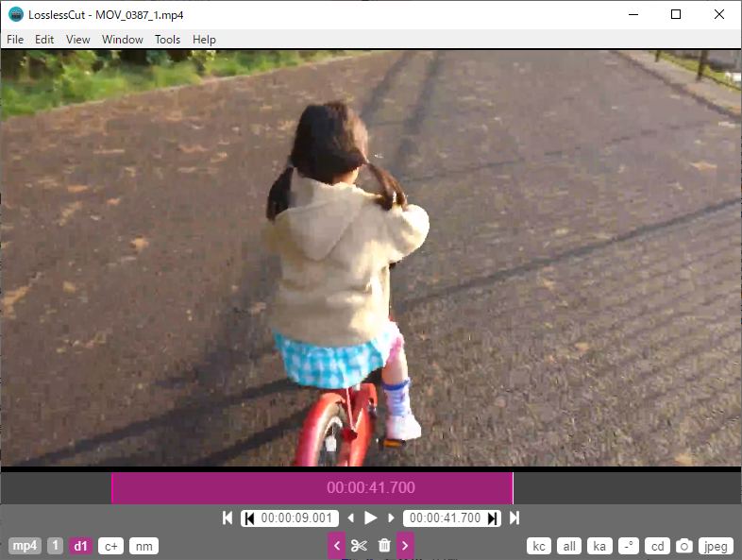Click the video preview of the child
Image resolution: width=742 pixels, height=560 pixels.
[x=371, y=258]
